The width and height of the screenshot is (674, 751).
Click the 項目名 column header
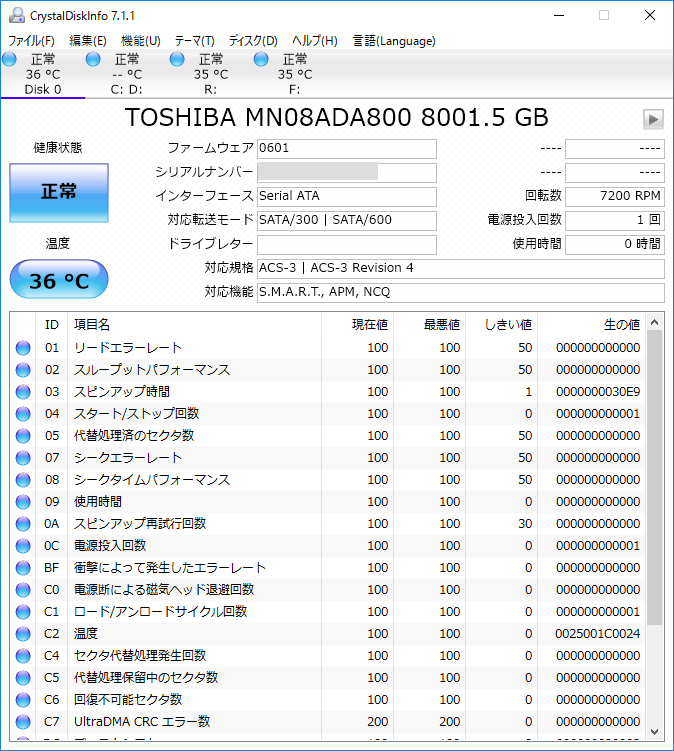194,325
